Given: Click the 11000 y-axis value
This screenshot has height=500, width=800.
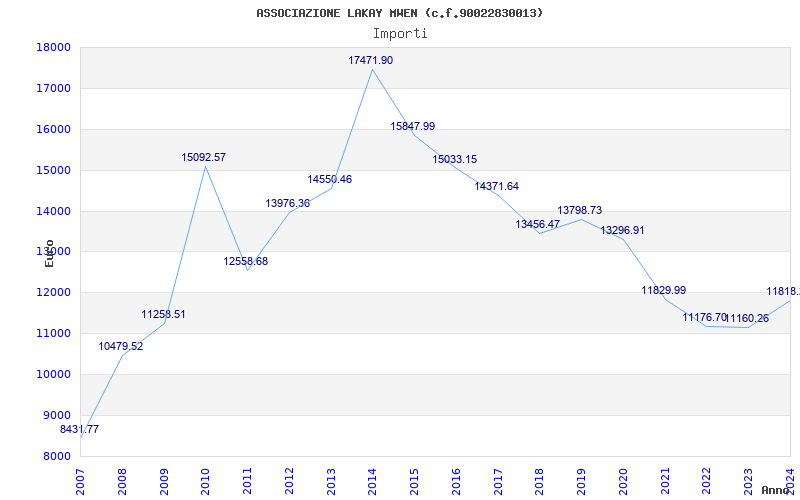Looking at the screenshot, I should (x=53, y=333).
